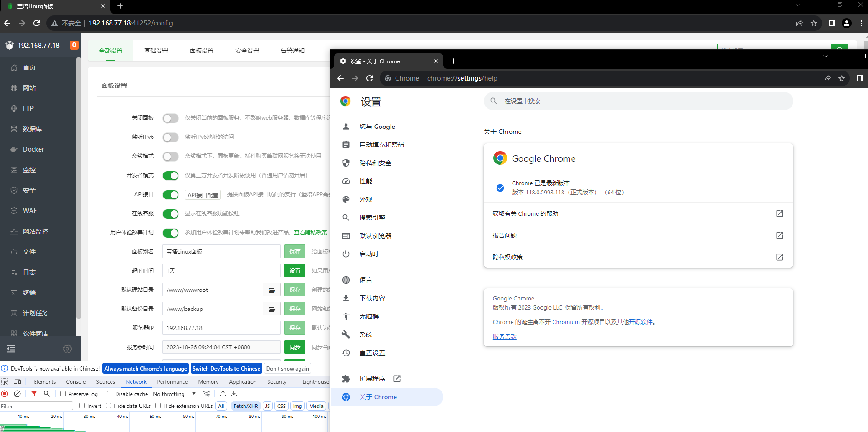Image resolution: width=868 pixels, height=432 pixels.
Task: Open the 查看隐私政策 link
Action: 310,233
